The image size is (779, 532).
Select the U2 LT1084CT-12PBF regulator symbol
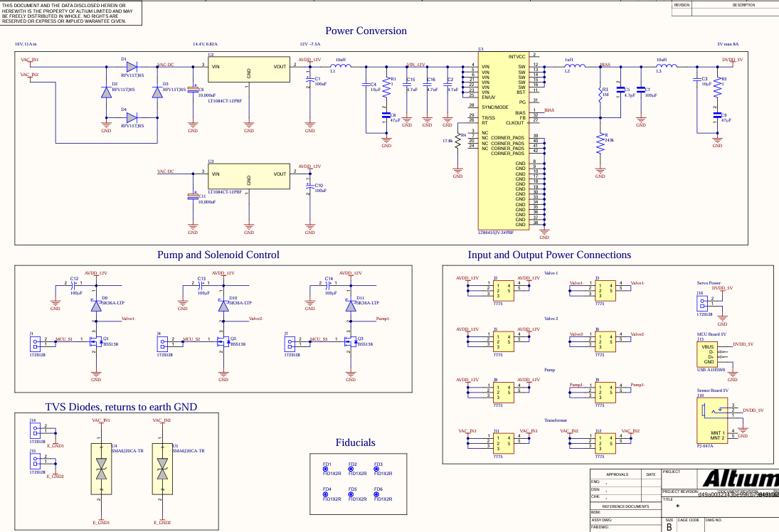click(248, 70)
